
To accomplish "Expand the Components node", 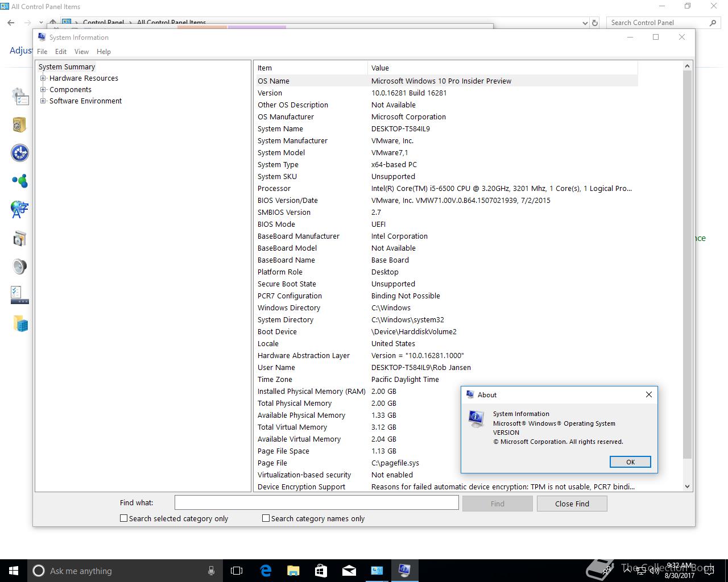I will click(x=43, y=90).
